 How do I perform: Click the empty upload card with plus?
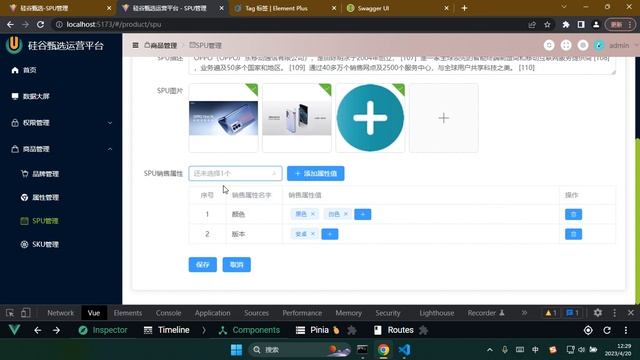(444, 118)
